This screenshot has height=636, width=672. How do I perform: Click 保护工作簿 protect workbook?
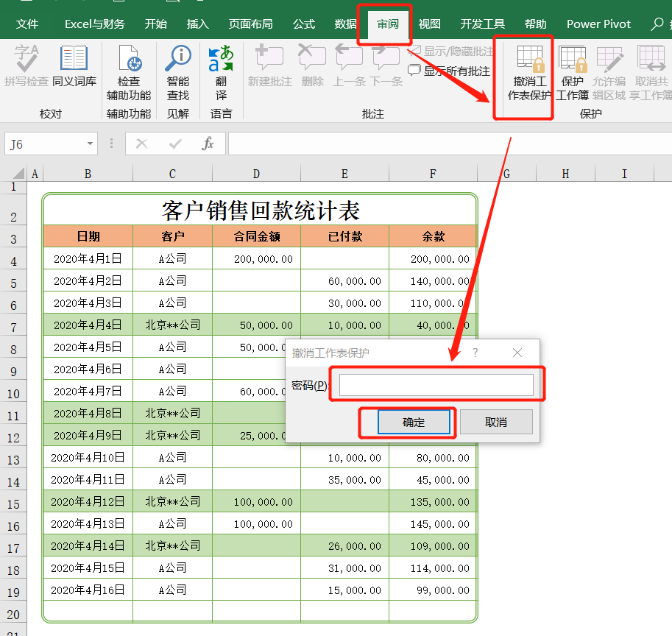point(572,74)
